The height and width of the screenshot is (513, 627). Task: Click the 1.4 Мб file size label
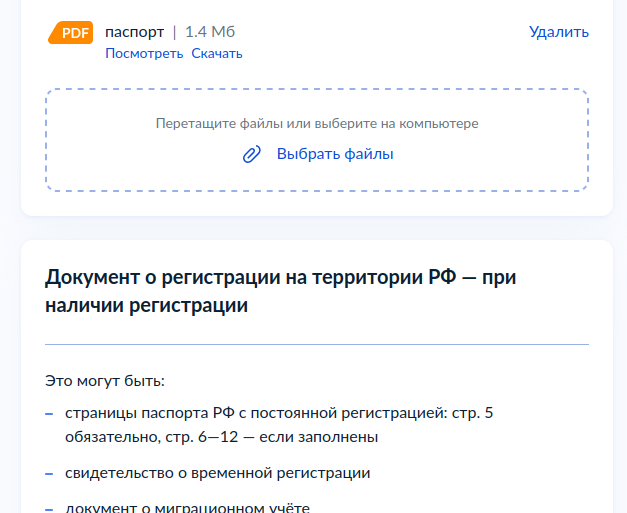pyautogui.click(x=210, y=32)
